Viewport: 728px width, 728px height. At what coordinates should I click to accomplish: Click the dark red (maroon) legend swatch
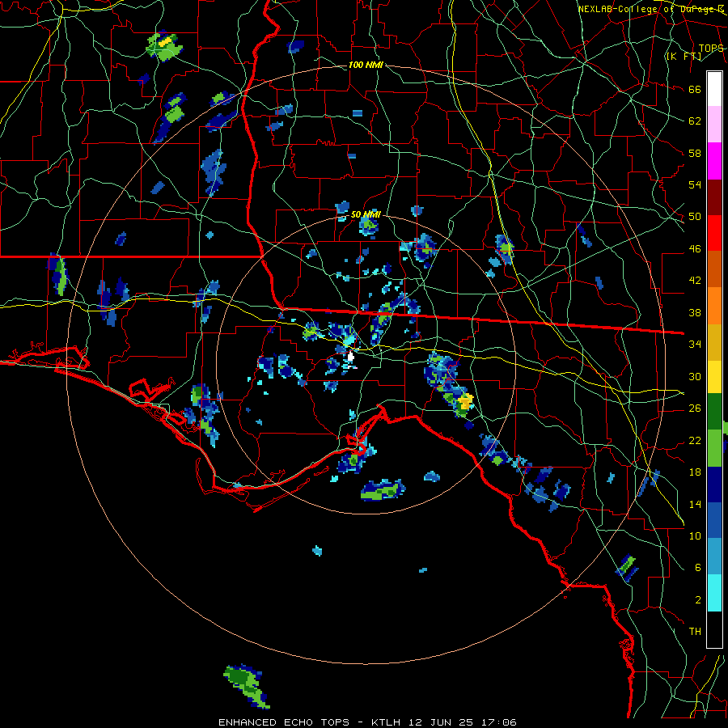714,197
